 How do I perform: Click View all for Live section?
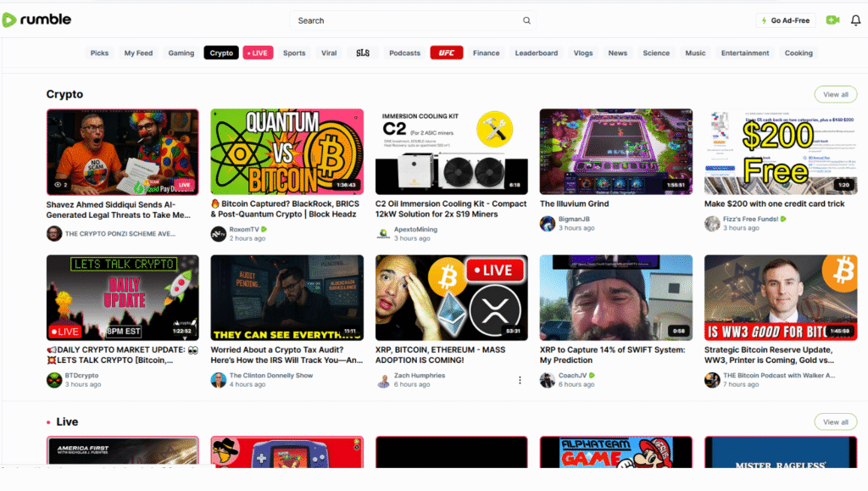835,422
